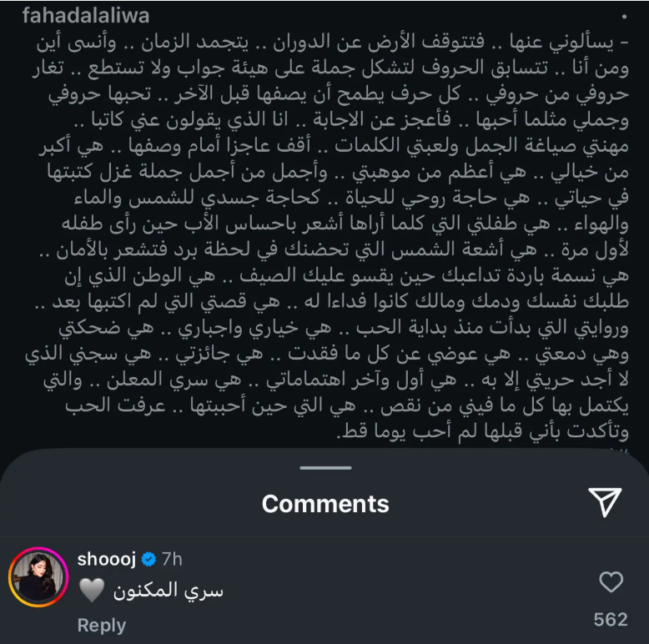Tap the caption line containing هي الوطن الذي
Screen dimensions: 649x644
tap(346, 276)
